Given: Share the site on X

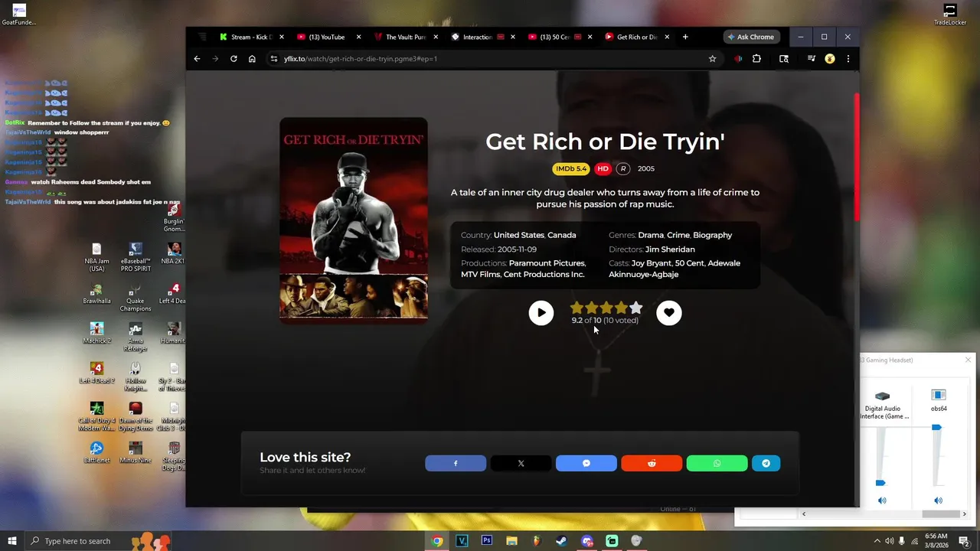Looking at the screenshot, I should pos(521,463).
